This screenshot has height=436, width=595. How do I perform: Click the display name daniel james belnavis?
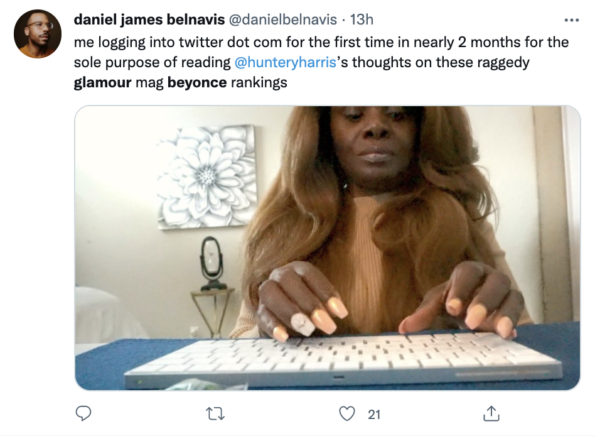click(x=149, y=19)
